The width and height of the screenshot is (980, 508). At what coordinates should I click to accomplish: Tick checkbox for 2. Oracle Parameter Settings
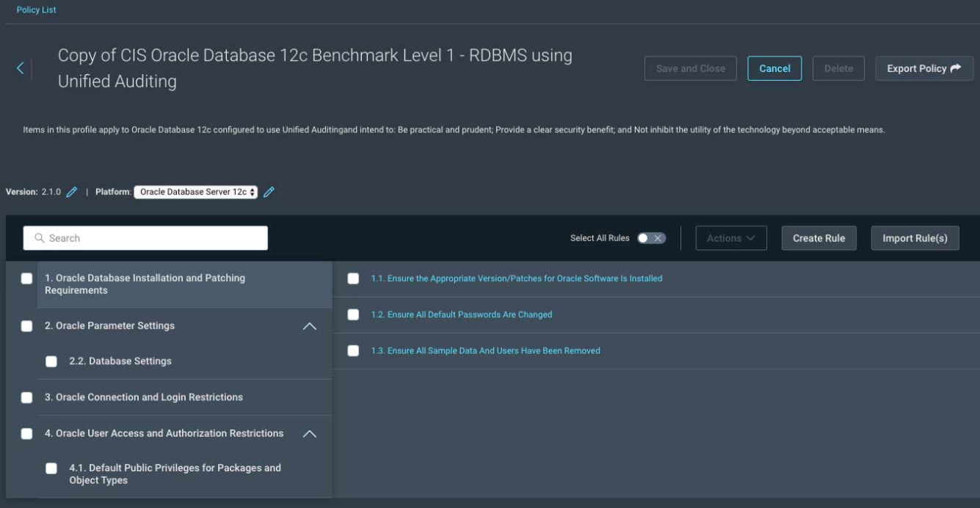point(27,326)
